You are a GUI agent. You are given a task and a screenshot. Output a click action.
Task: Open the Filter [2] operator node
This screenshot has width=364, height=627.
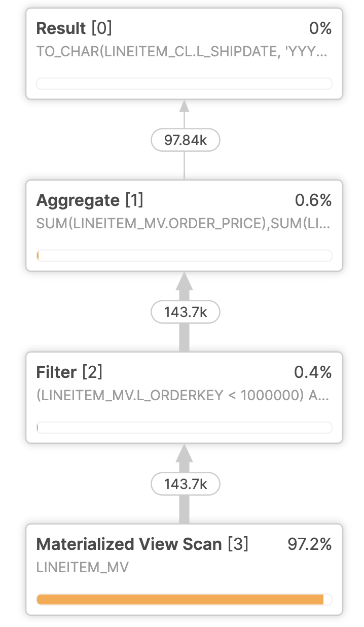(x=69, y=372)
